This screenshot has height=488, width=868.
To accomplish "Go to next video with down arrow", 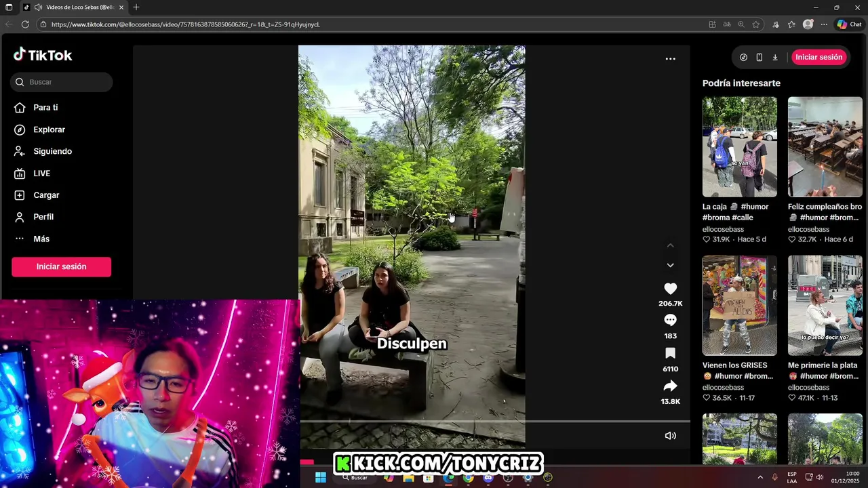I will click(x=670, y=265).
